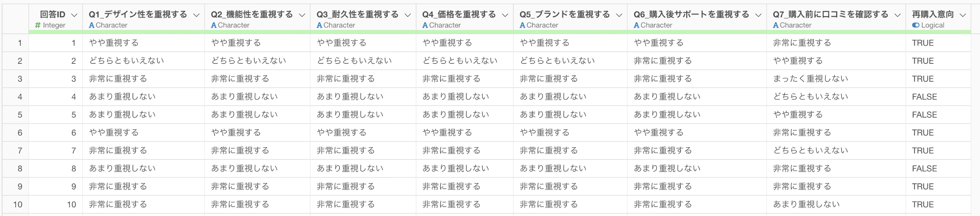Screen dimensions: 980x216
Task: Click the まったく重視しない cell in row 3
Action: pyautogui.click(x=810, y=79)
